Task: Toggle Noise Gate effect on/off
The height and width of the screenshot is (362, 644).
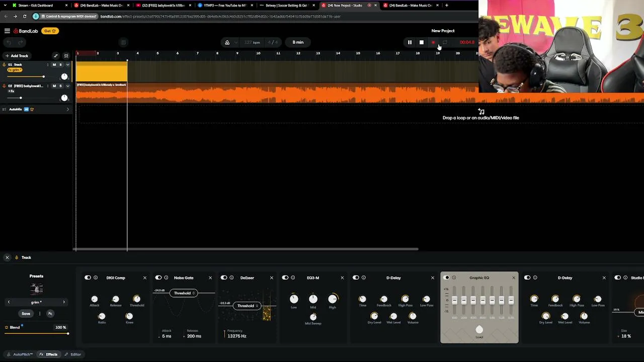Action: 158,278
